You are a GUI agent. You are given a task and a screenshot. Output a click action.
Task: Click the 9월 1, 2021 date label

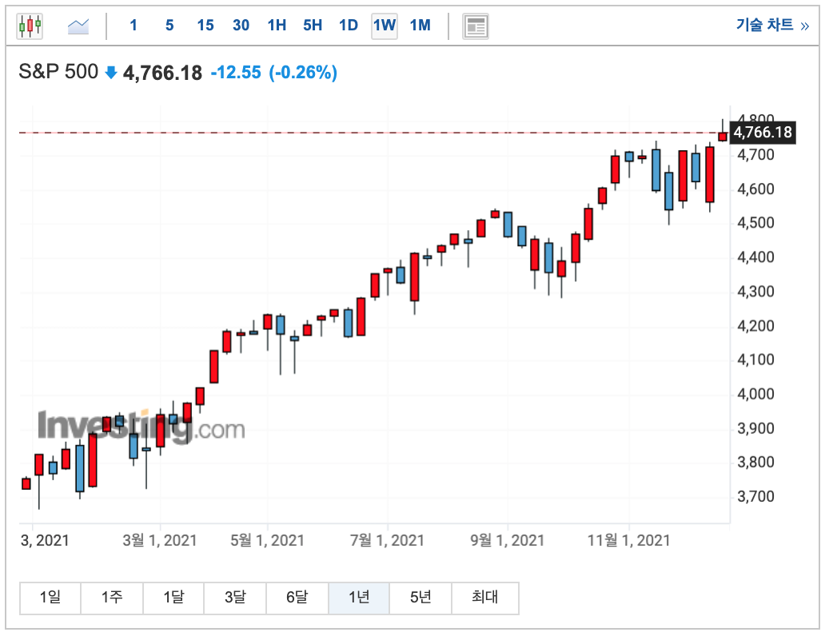point(508,540)
